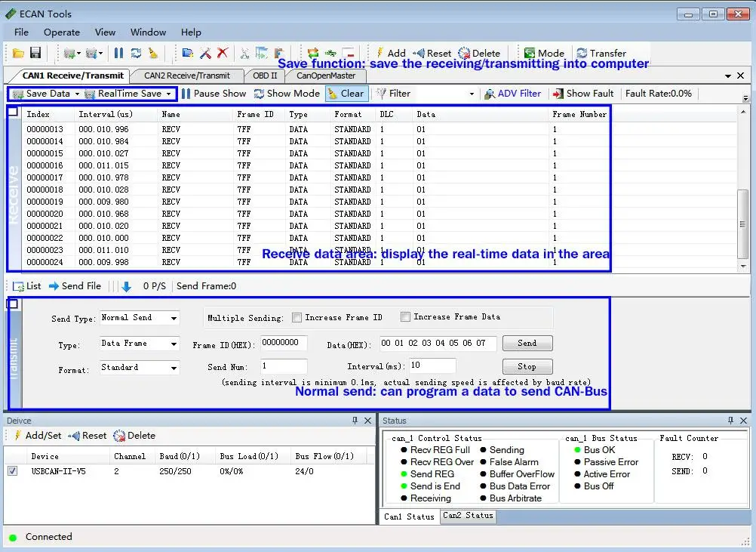Click Pause Show button

(x=214, y=94)
